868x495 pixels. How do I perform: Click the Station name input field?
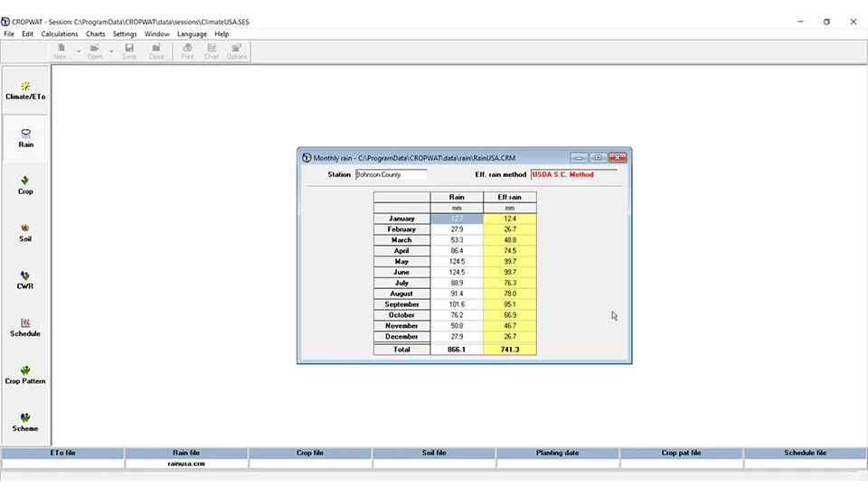(391, 175)
